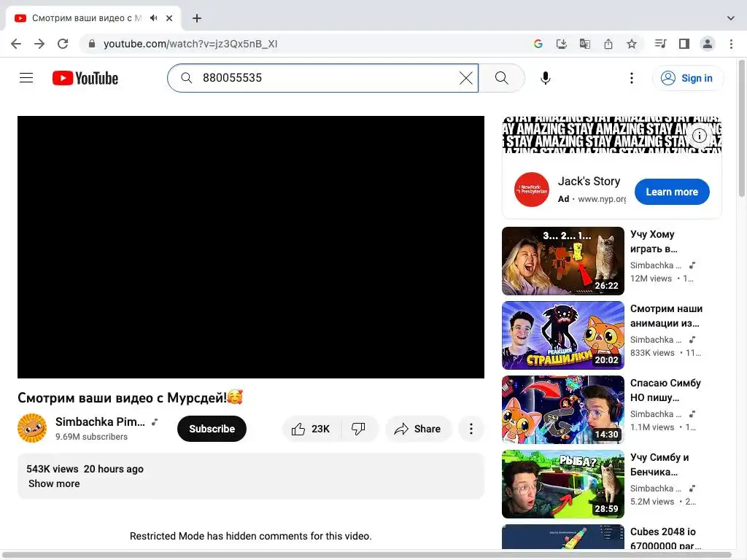Open the browser profile avatar
The width and height of the screenshot is (747, 560).
click(708, 44)
